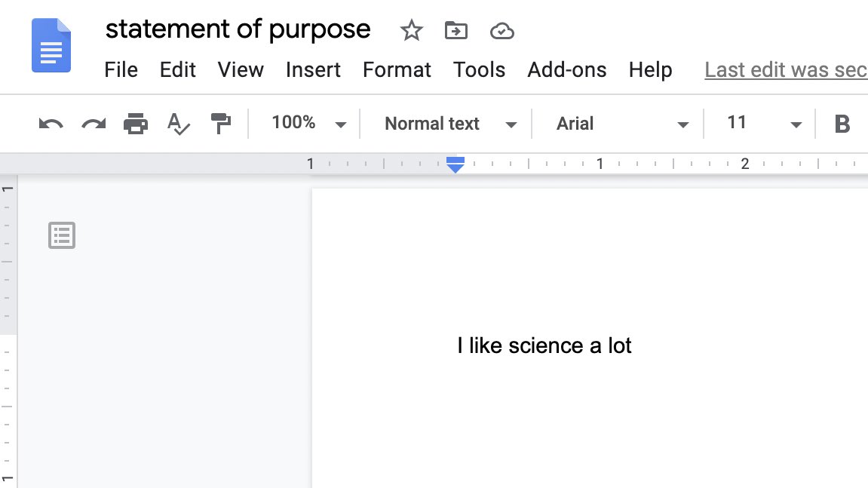
Task: Check cloud save status icon
Action: (502, 31)
